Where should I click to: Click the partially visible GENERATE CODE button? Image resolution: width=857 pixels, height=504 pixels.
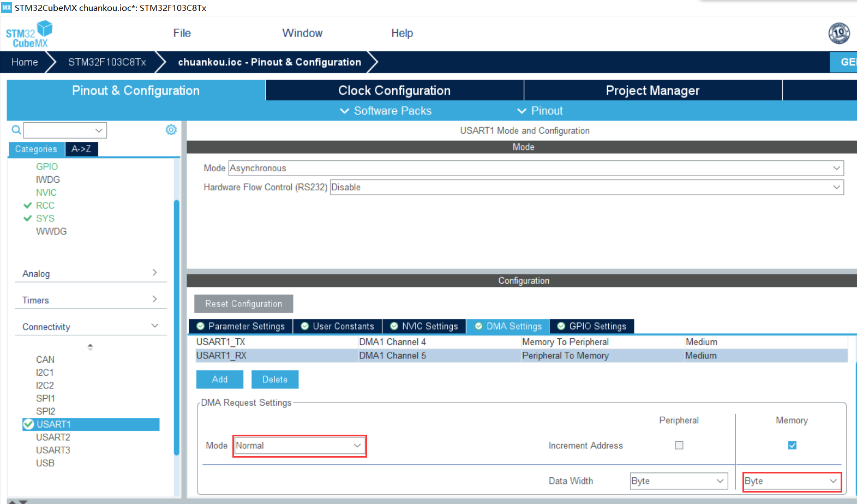point(843,62)
